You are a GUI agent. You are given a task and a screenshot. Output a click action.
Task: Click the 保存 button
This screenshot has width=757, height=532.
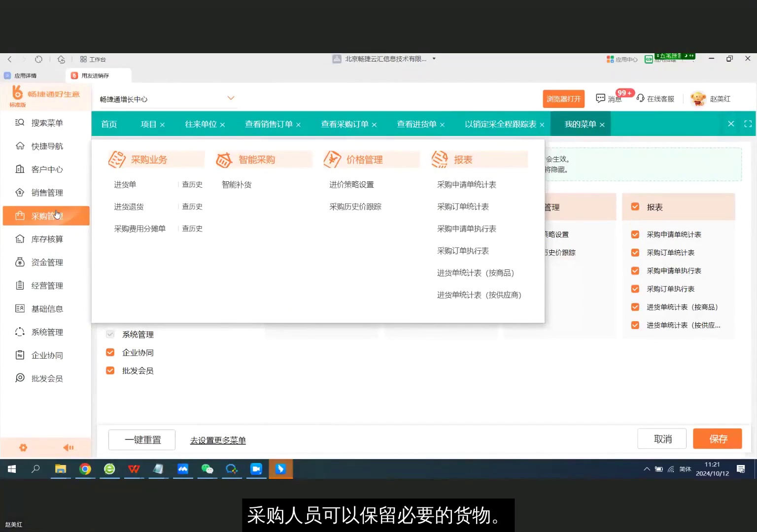(x=717, y=438)
